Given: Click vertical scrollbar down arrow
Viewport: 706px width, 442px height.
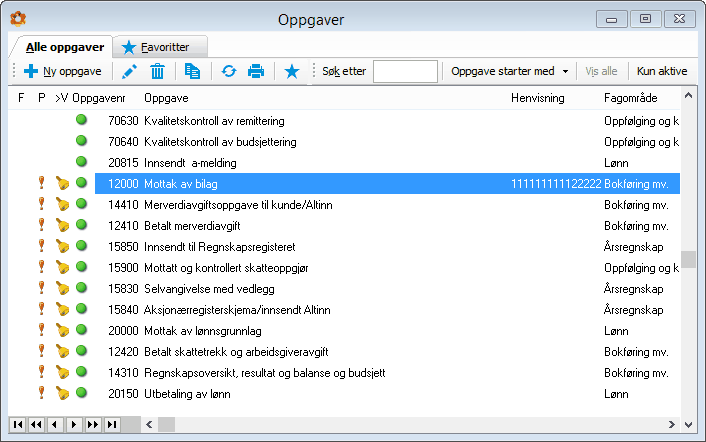Looking at the screenshot, I should pyautogui.click(x=688, y=424).
